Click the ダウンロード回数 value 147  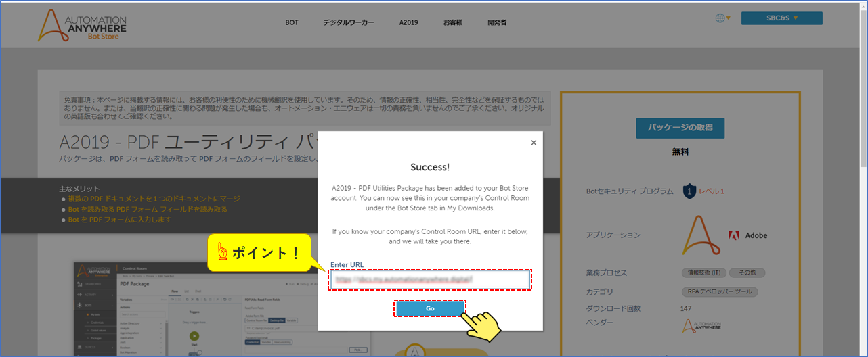687,308
